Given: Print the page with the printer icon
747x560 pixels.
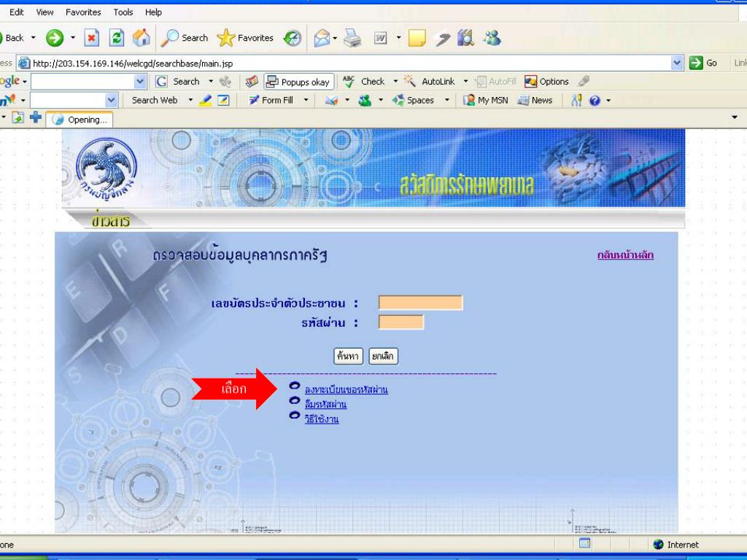Looking at the screenshot, I should click(352, 38).
